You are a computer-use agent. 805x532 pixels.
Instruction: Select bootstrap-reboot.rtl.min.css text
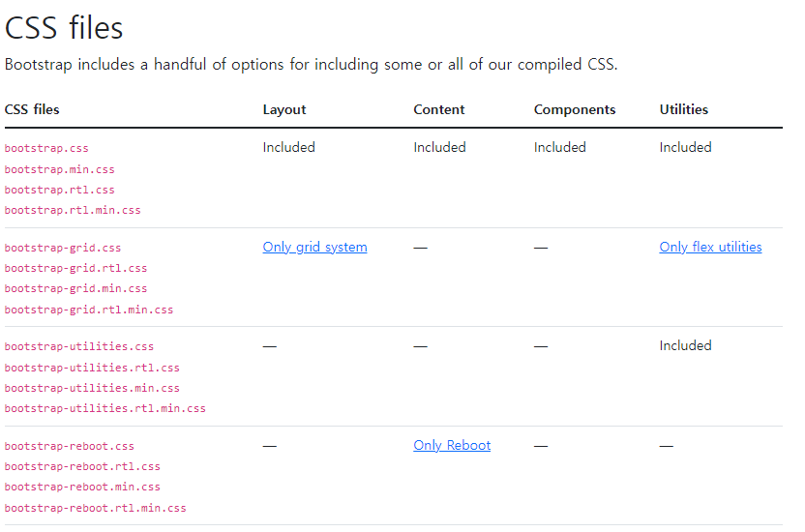coord(96,509)
